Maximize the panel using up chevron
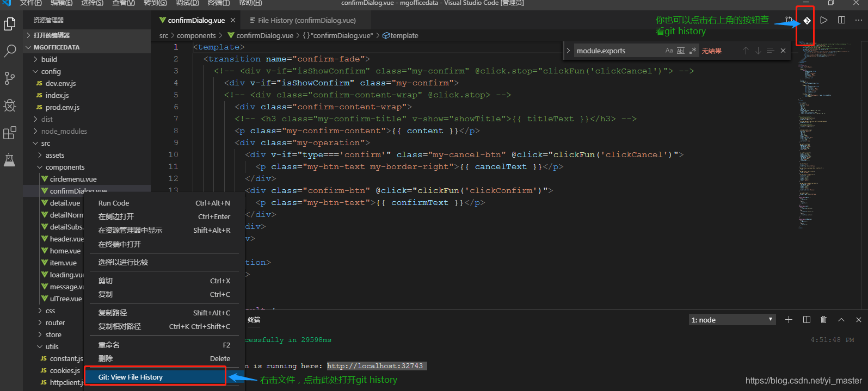Screen dimensions: 868x391 pos(841,320)
